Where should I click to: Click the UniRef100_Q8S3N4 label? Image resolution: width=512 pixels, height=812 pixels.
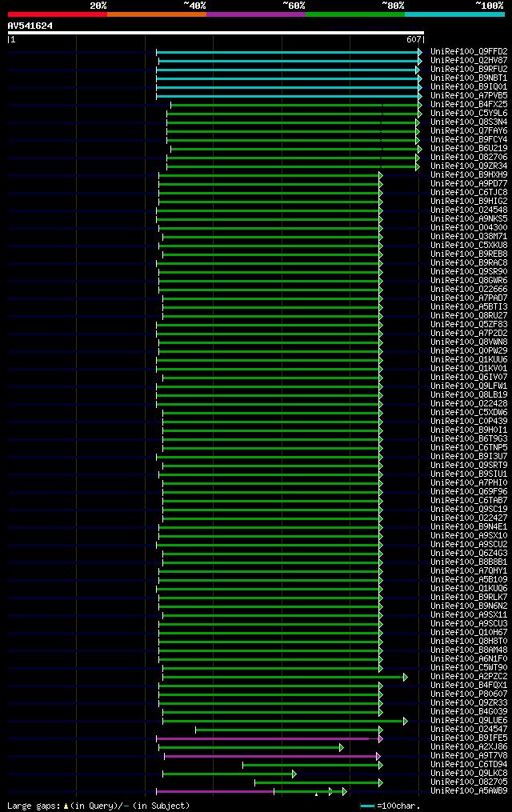[x=469, y=122]
